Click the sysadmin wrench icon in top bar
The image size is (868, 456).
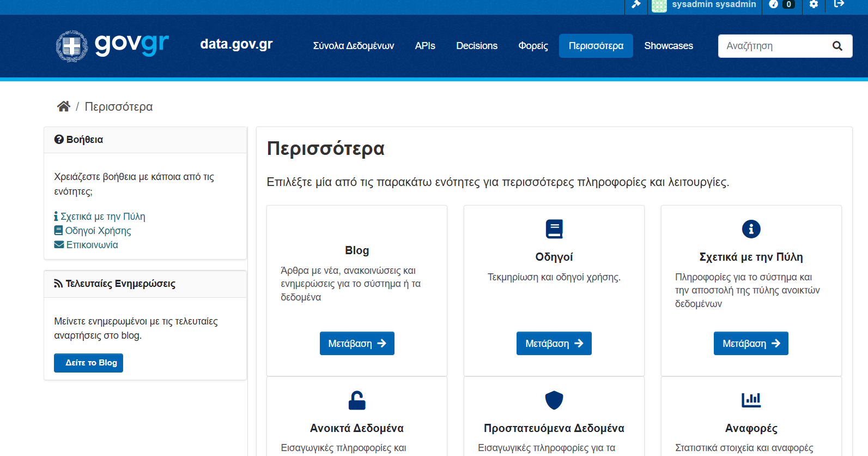635,4
